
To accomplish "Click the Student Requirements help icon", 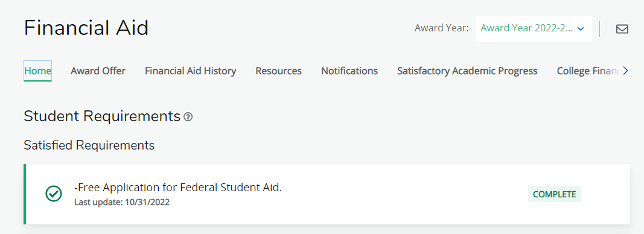I will pos(188,117).
